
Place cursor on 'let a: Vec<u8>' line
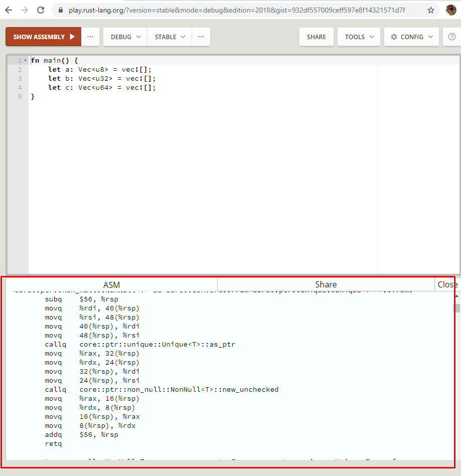[100, 70]
